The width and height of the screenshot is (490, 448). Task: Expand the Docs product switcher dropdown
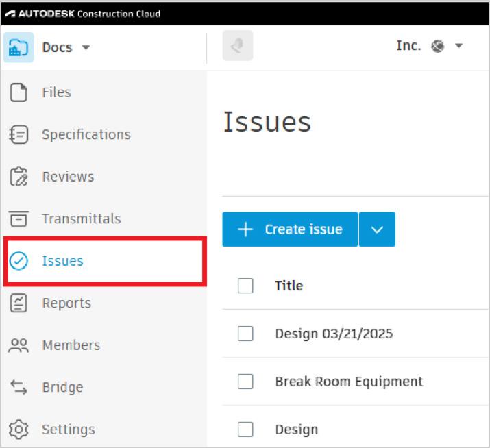click(86, 48)
